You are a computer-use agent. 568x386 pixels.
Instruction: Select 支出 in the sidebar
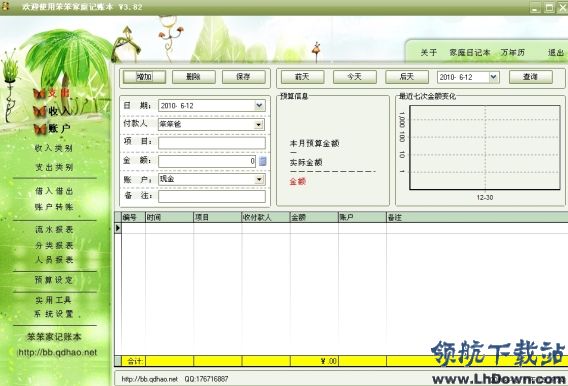(58, 93)
